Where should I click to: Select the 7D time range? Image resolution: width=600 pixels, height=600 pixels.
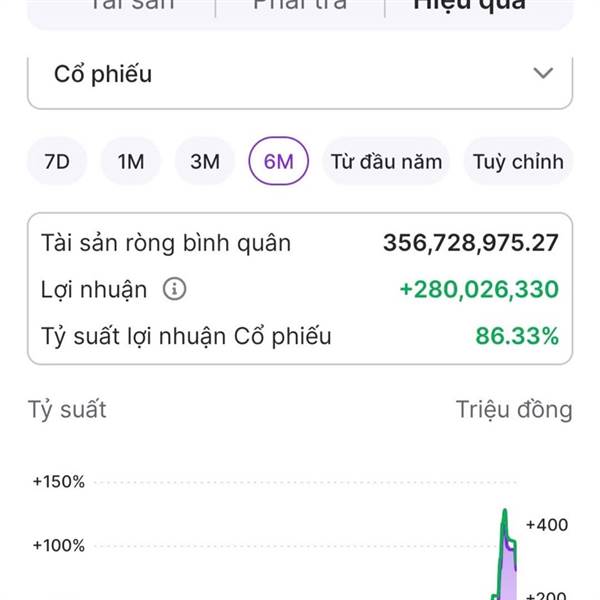click(x=57, y=161)
